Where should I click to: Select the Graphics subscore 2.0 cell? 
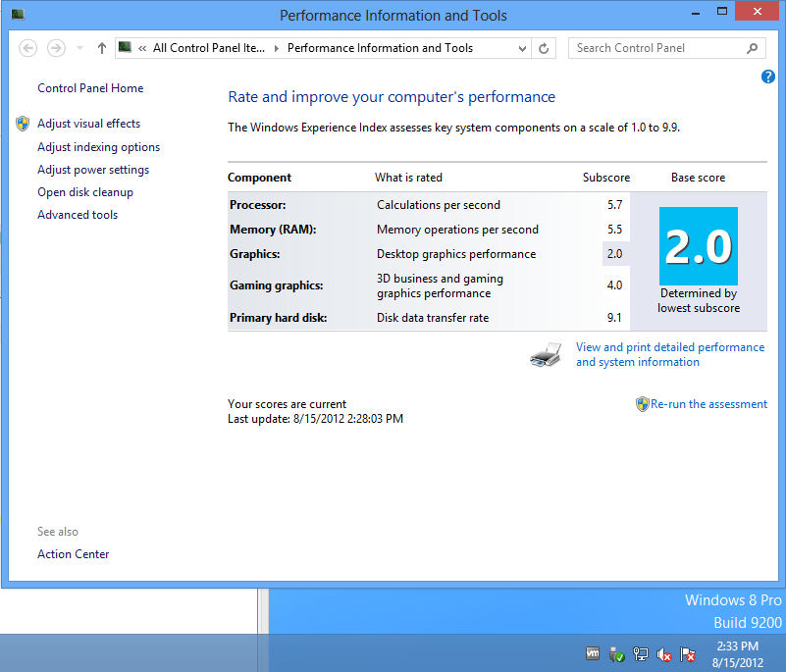[x=615, y=254]
